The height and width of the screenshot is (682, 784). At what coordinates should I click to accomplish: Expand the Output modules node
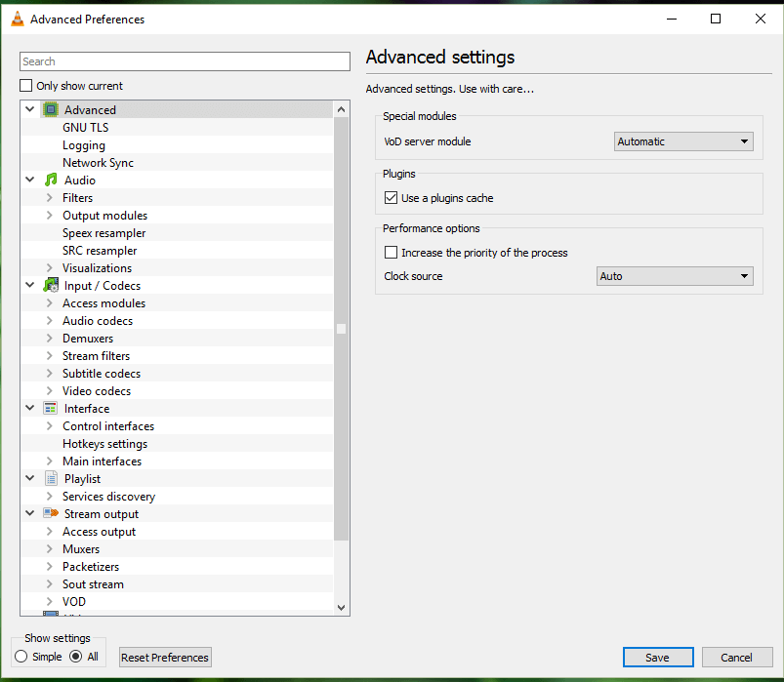tap(49, 216)
